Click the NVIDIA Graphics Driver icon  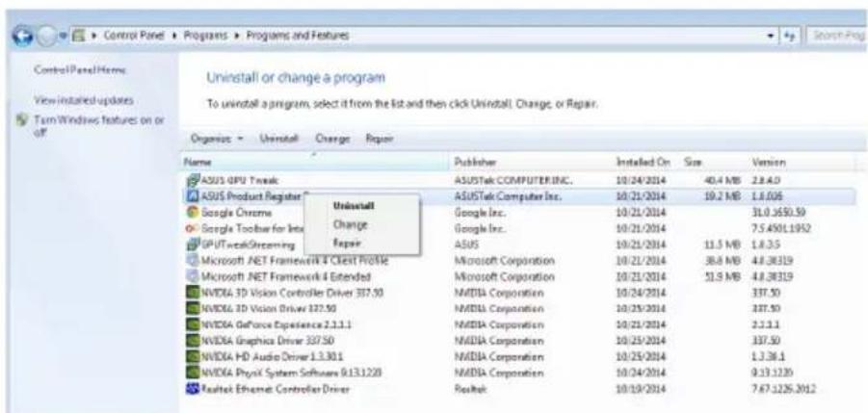193,341
